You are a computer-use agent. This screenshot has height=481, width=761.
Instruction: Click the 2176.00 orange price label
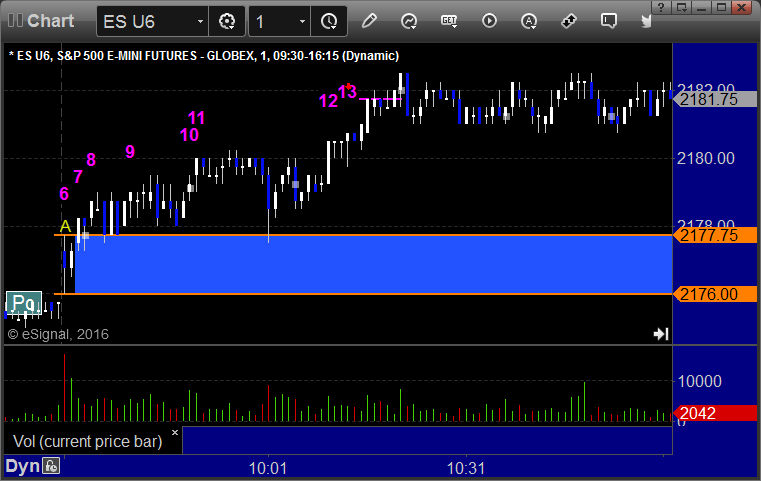pyautogui.click(x=715, y=294)
